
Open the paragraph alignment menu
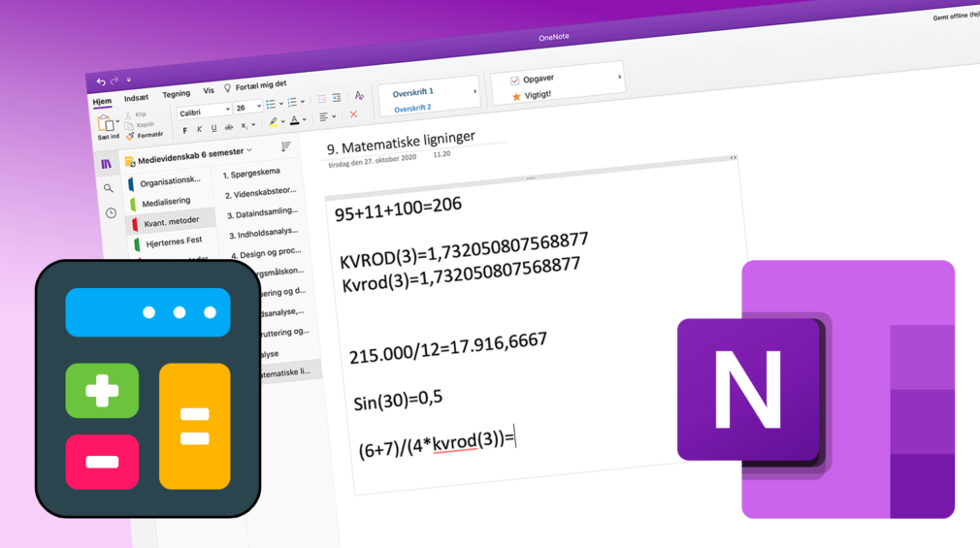pyautogui.click(x=328, y=116)
